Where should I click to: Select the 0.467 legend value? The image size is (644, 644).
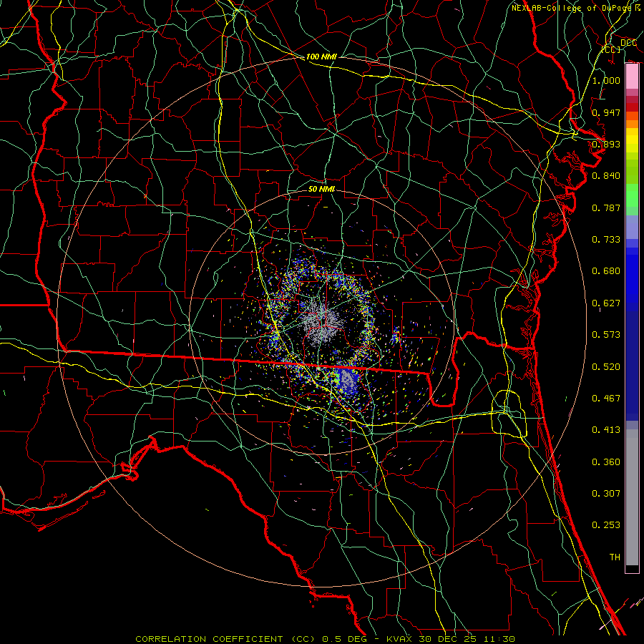pyautogui.click(x=606, y=399)
